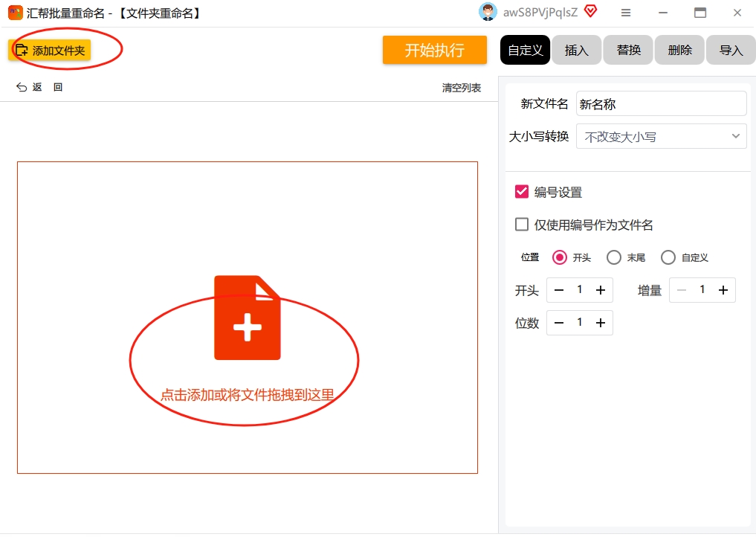Open the user avatar profile
Viewport: 756px width, 537px height.
click(x=488, y=12)
